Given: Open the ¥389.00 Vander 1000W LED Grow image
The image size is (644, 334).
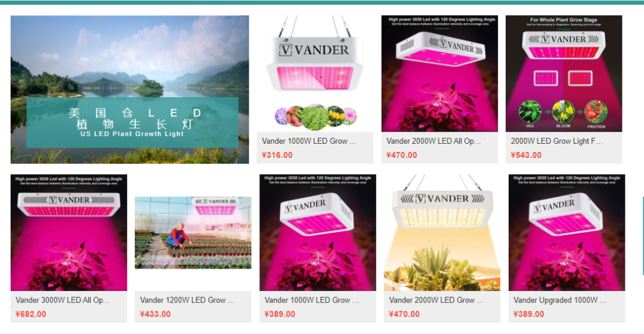Looking at the screenshot, I should [x=317, y=233].
